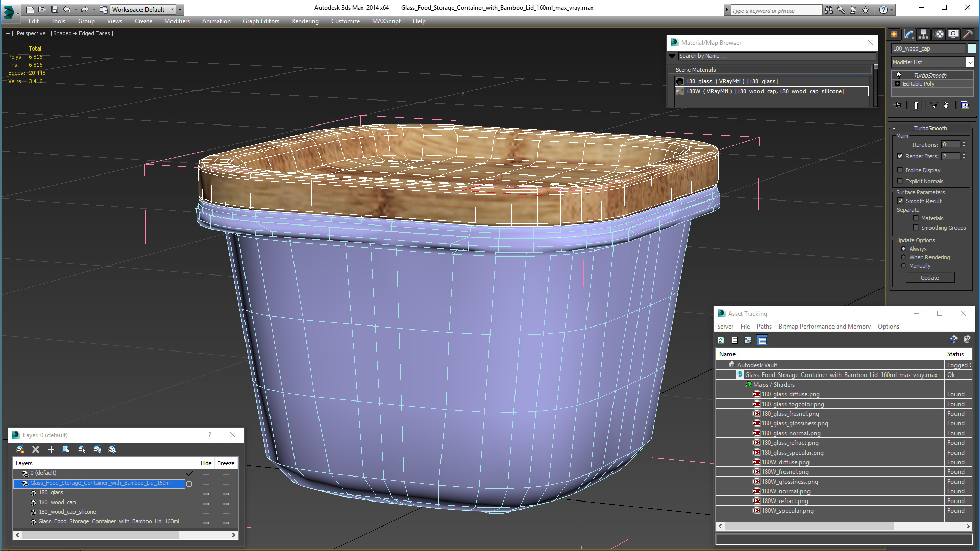Toggle TurboSmooth lightbulb visibility icon
Image resolution: width=980 pixels, height=551 pixels.
pos(899,76)
